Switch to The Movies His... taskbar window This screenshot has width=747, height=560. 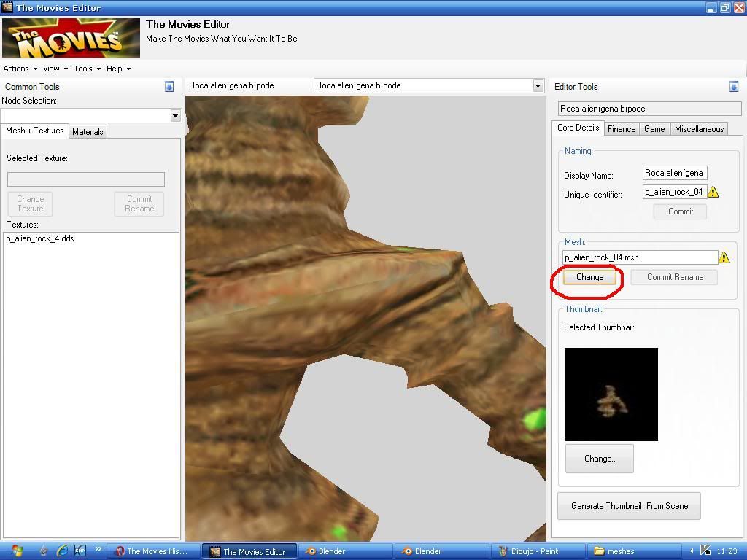pos(153,551)
